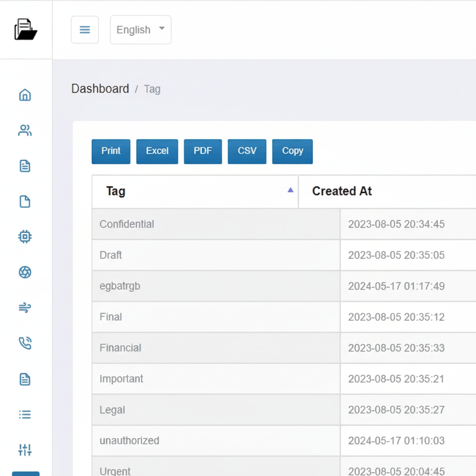The image size is (476, 476).
Task: Click the date 2023-08-05 20:35:12
Action: [x=396, y=317]
